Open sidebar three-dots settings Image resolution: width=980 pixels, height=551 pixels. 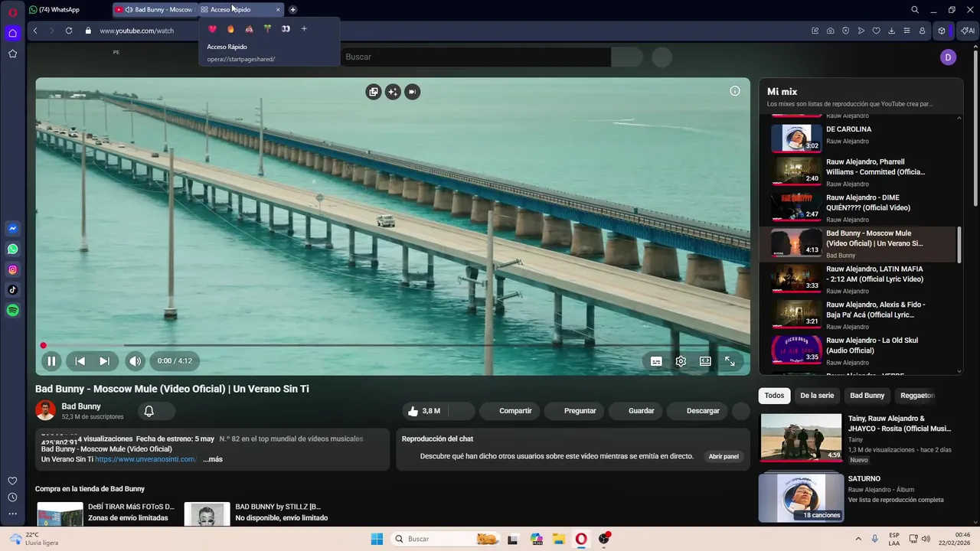click(x=12, y=514)
